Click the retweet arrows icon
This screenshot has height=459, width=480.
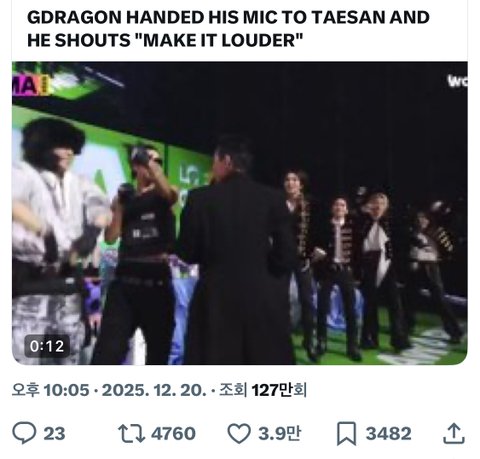(x=131, y=433)
